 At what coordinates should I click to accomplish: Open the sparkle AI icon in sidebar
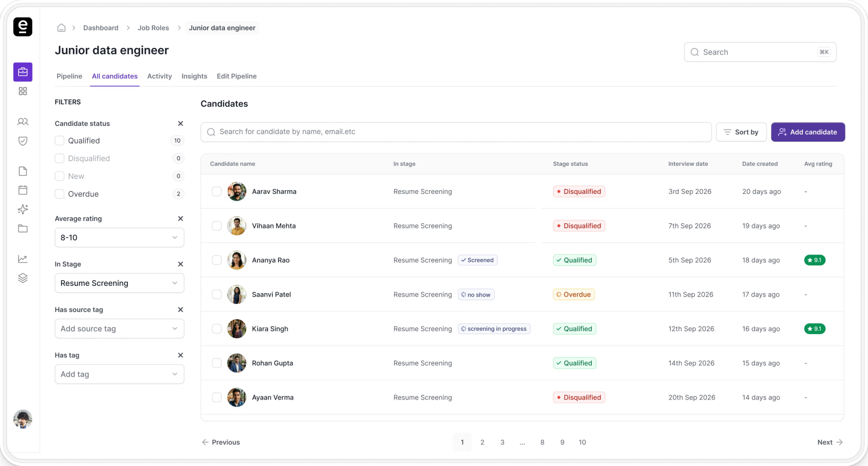(x=22, y=209)
